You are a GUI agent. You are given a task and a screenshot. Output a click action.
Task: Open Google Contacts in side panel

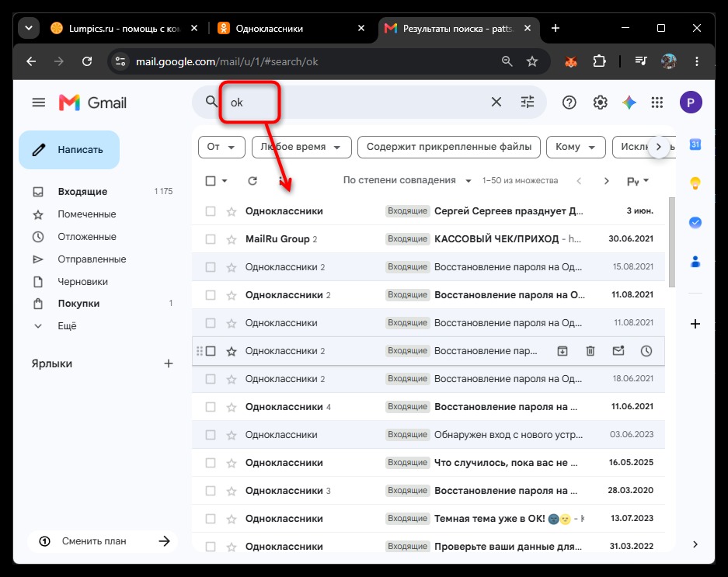(695, 262)
